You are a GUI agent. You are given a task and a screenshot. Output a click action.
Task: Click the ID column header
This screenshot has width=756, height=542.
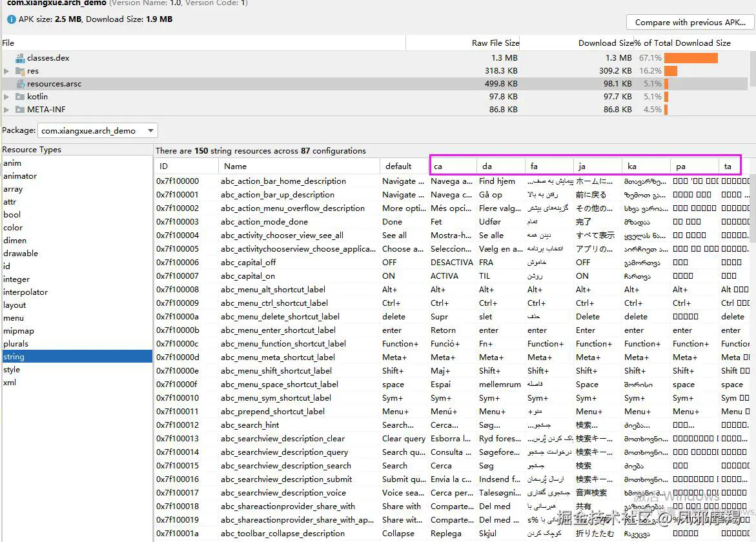pos(187,166)
